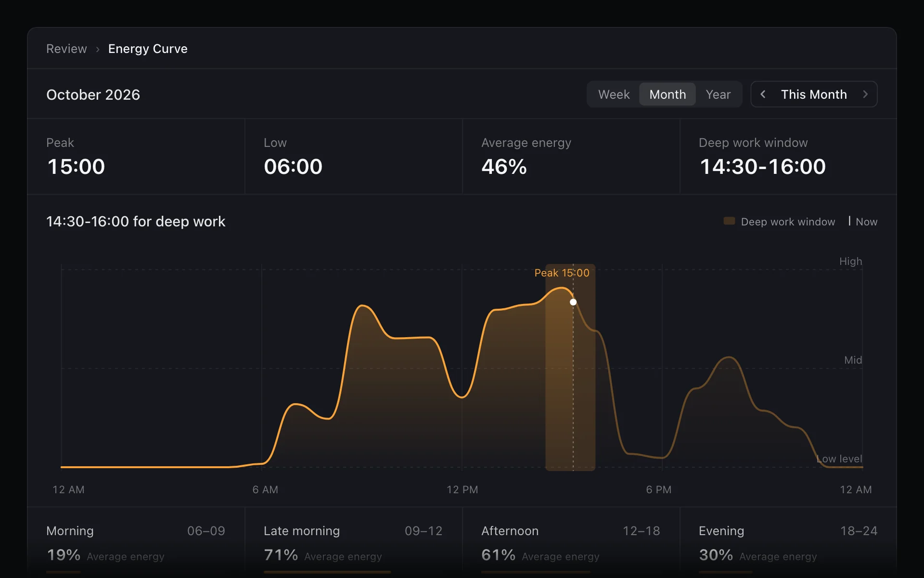Open the Late morning 09–12 segment card

(x=354, y=542)
